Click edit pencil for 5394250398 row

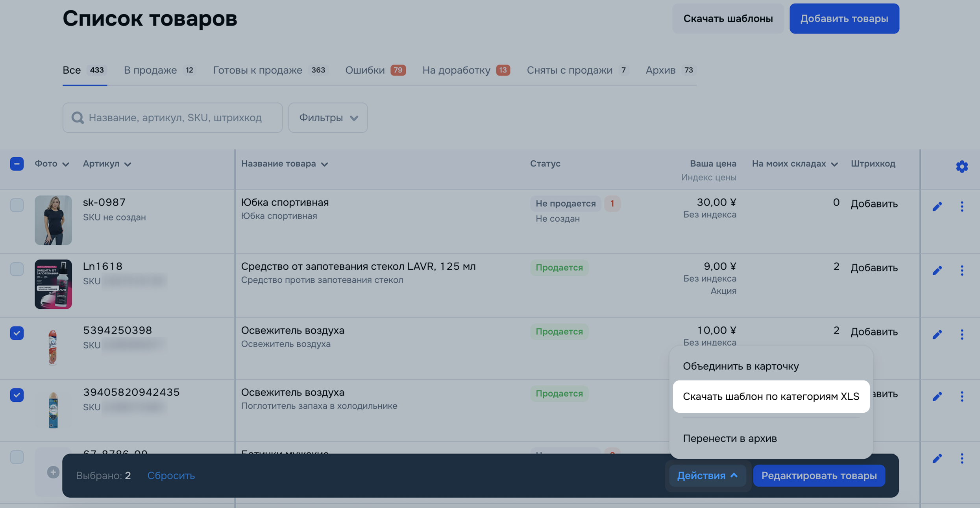937,334
